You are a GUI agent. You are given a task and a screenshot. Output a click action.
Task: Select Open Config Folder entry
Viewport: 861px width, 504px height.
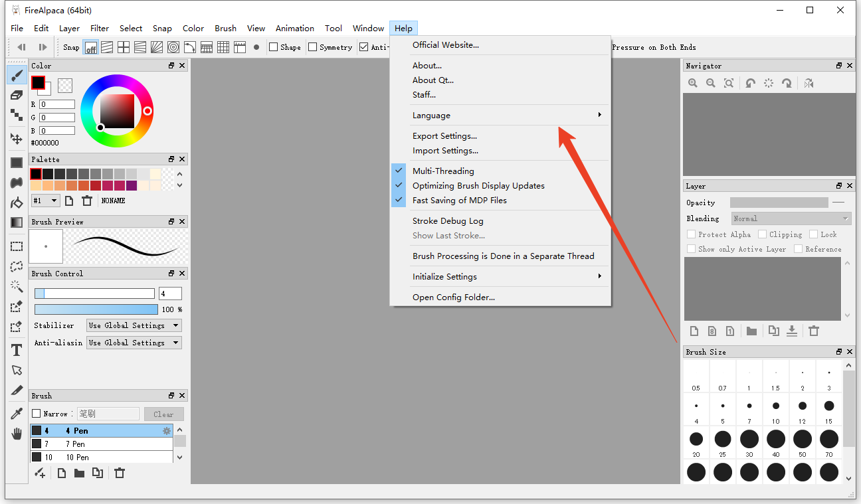[x=453, y=297]
